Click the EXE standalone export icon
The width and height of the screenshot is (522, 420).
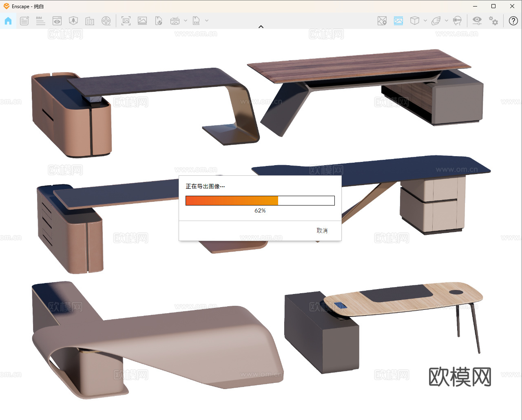pyautogui.click(x=197, y=21)
